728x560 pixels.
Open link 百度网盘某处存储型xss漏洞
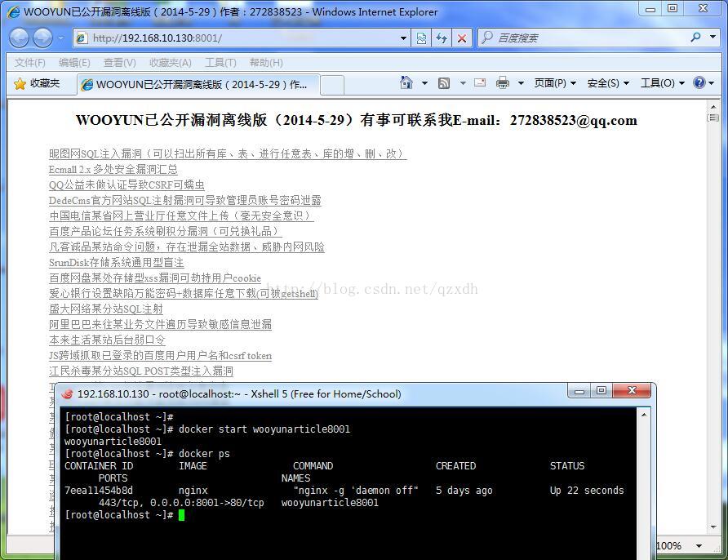click(x=154, y=278)
